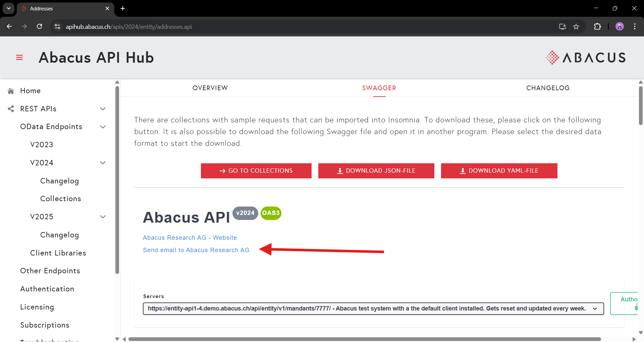Open Client Libraries in the sidebar
This screenshot has height=342, width=644.
point(58,253)
